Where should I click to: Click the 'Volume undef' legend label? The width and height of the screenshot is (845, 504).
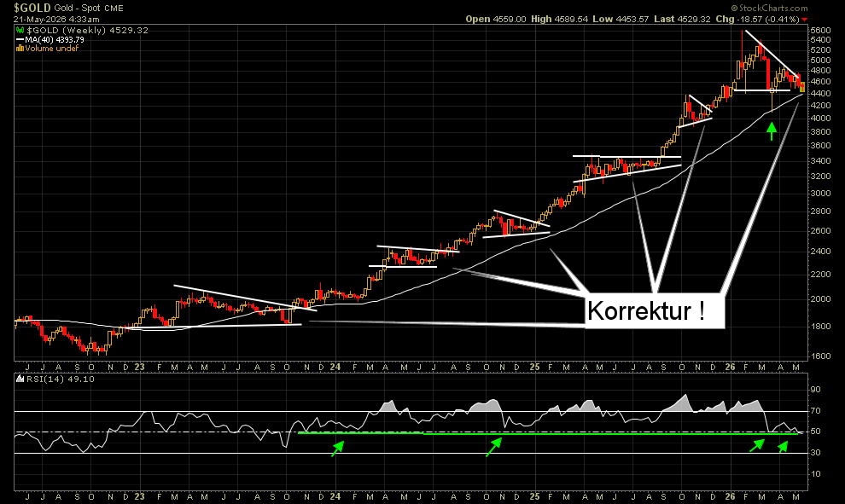click(x=52, y=49)
